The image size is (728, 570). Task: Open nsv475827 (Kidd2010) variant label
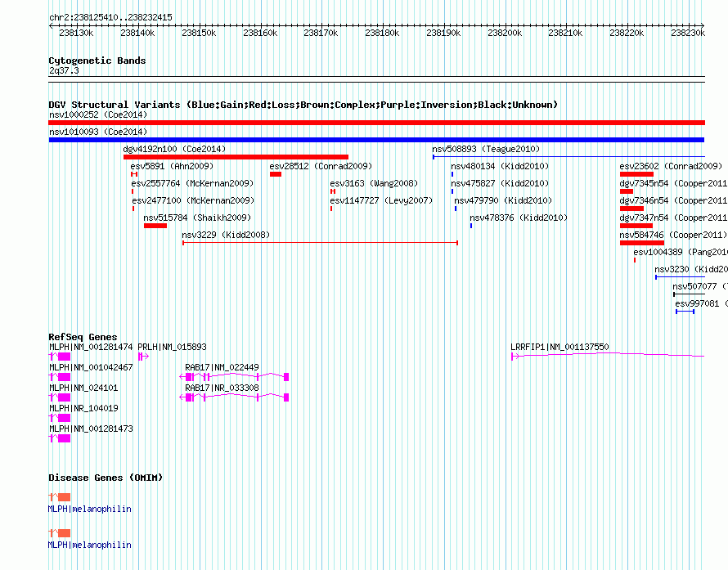[500, 183]
